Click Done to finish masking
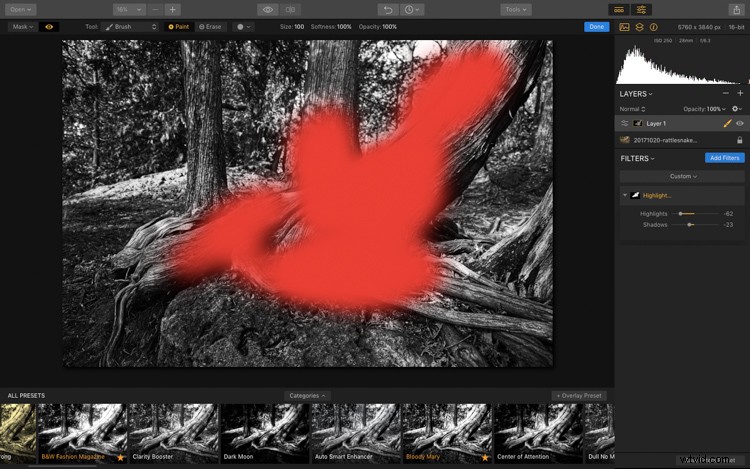750x469 pixels. pyautogui.click(x=596, y=27)
